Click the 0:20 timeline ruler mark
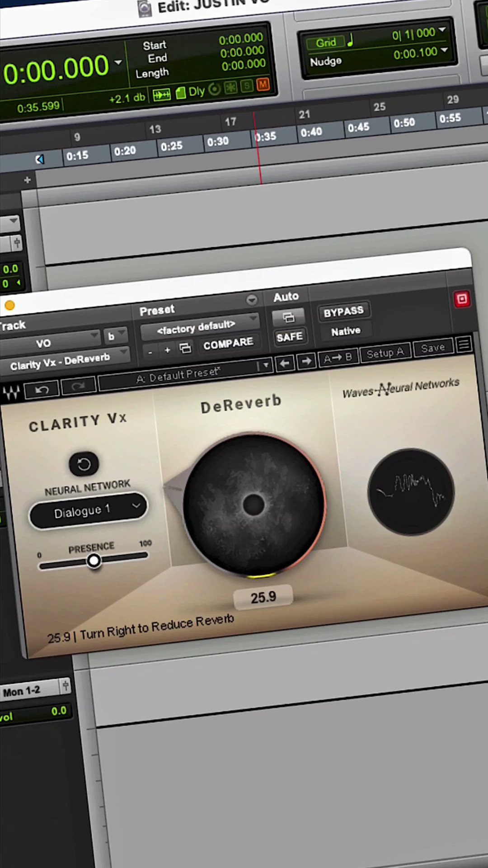The width and height of the screenshot is (488, 868). click(x=125, y=151)
